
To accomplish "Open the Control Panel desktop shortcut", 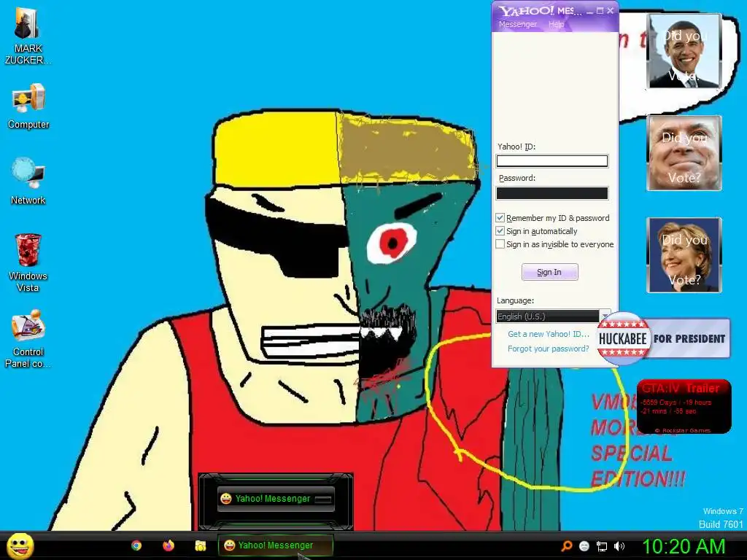I will click(28, 339).
